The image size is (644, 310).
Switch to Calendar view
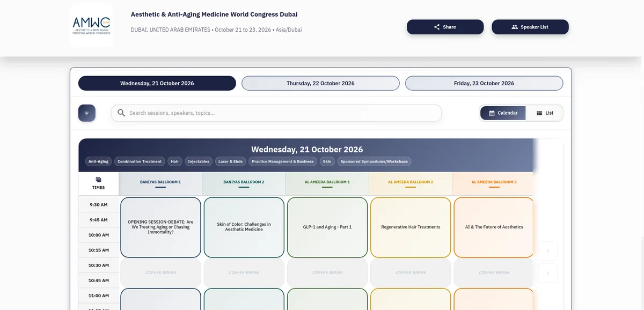point(503,113)
